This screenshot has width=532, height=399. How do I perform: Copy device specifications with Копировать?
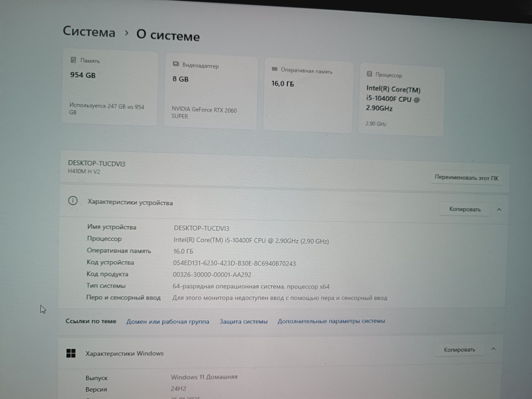(465, 209)
